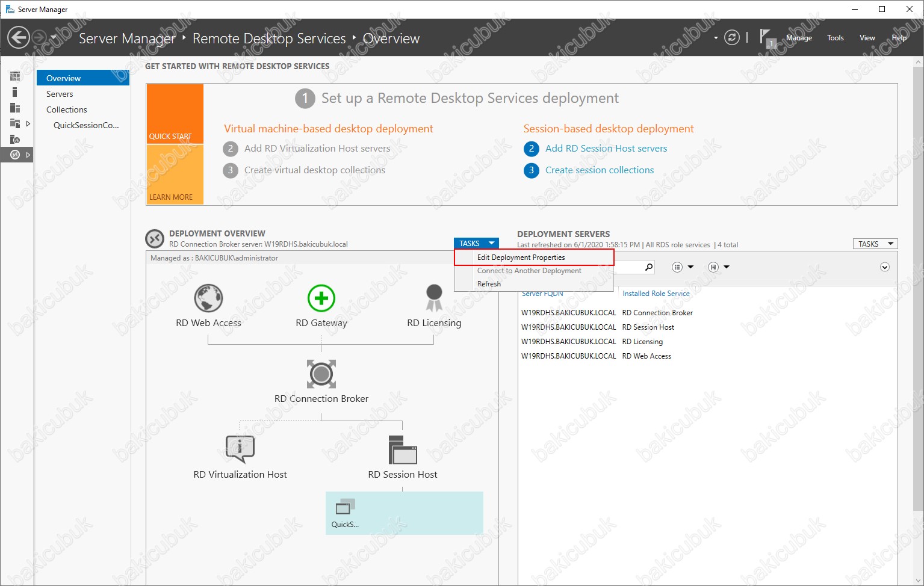
Task: Select the All Servers sidebar icon
Action: 15,108
